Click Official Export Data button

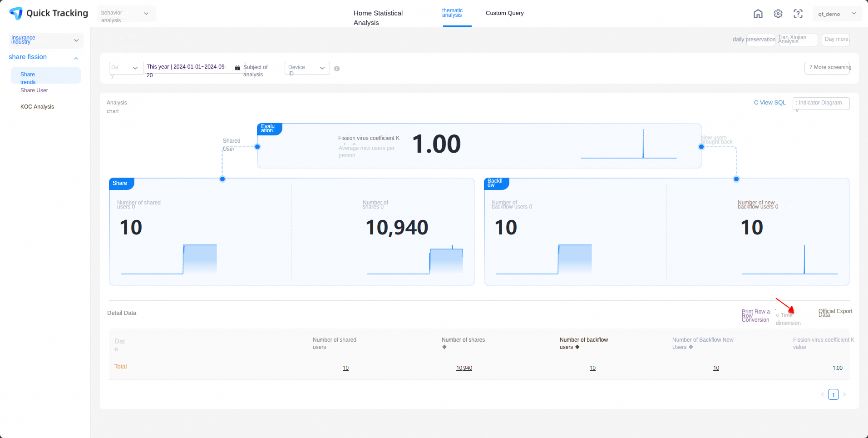pyautogui.click(x=835, y=313)
